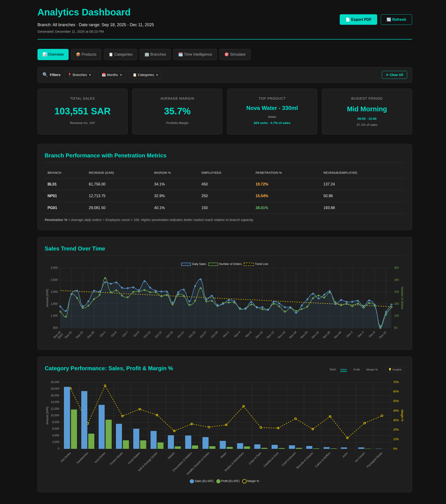Select the Simulator target icon

click(226, 54)
